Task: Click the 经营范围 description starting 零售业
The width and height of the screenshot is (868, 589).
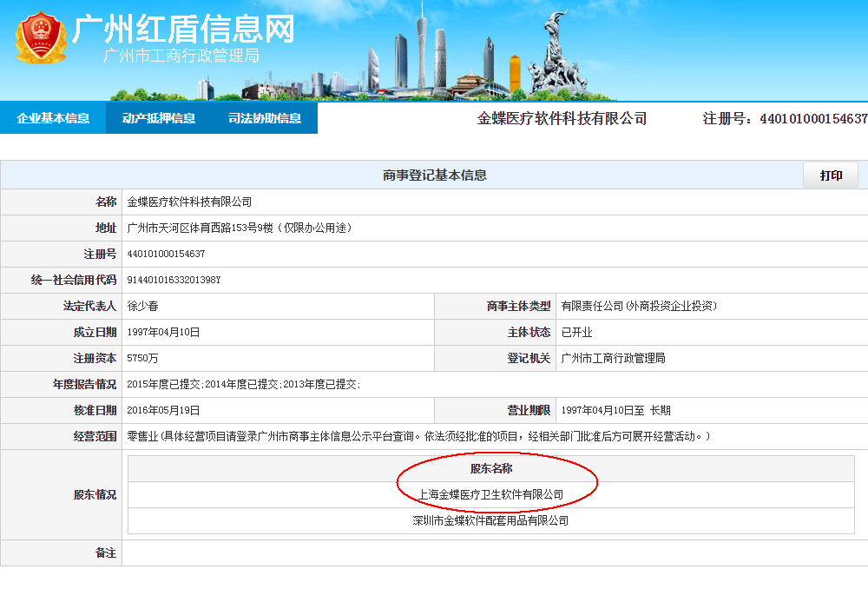Action: click(418, 436)
